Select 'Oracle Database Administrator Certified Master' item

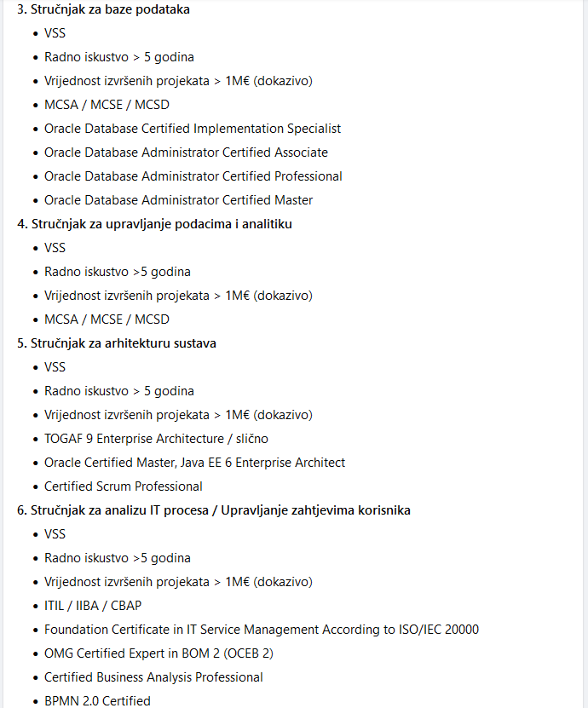coord(178,200)
